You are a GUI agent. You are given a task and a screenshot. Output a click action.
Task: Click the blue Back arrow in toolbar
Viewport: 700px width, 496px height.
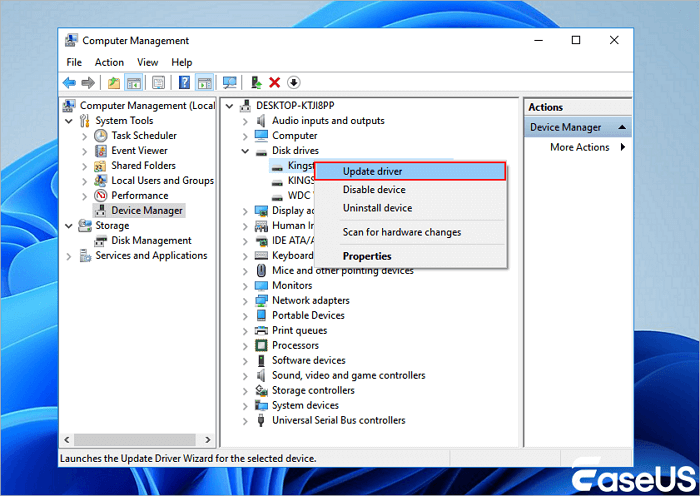coord(69,83)
